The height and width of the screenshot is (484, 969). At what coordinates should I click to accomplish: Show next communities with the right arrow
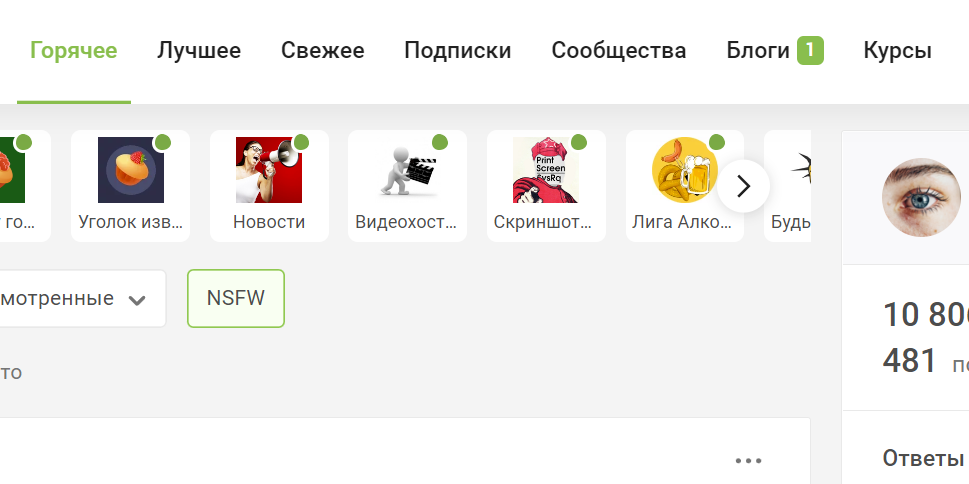click(743, 185)
